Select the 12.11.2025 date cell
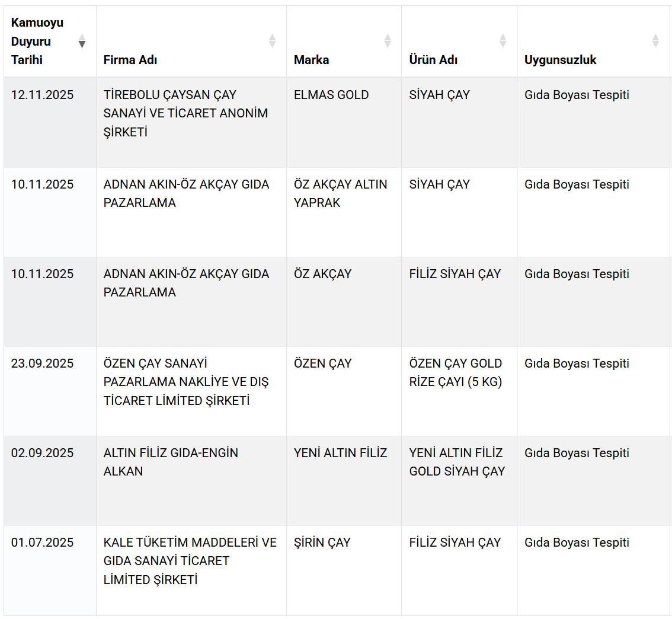The width and height of the screenshot is (672, 619). [43, 95]
